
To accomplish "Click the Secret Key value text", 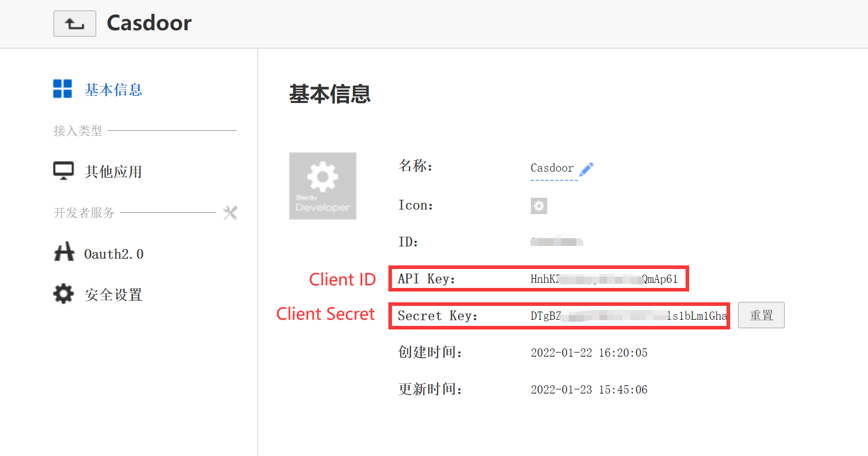I will coord(628,316).
